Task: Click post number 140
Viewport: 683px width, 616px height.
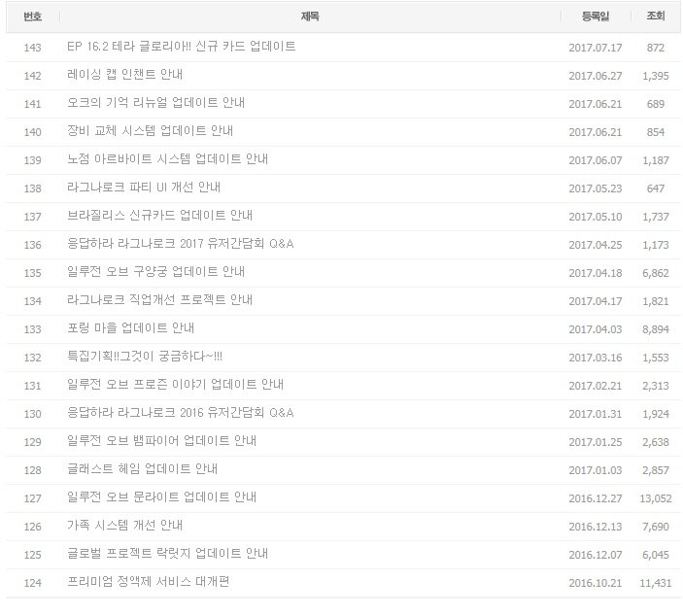Action: point(33,132)
